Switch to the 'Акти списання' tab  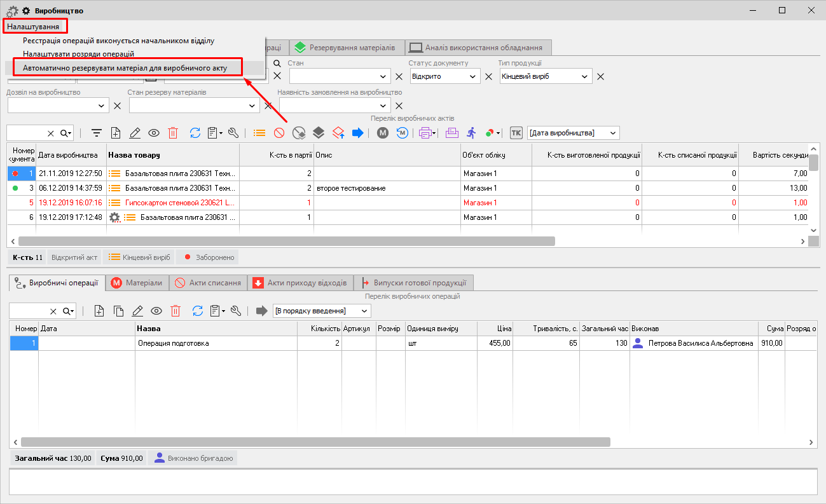[208, 283]
